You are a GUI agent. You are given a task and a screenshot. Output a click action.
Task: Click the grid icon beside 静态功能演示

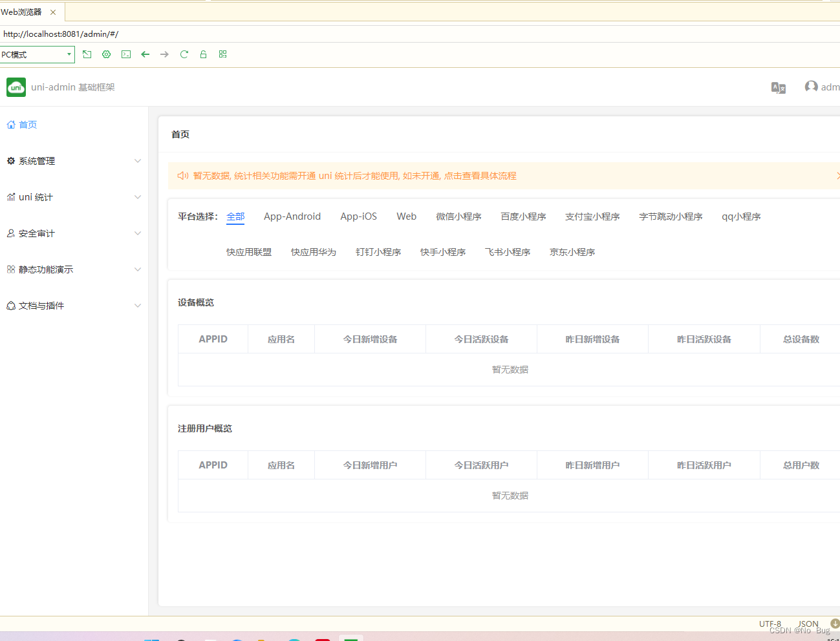coord(11,269)
